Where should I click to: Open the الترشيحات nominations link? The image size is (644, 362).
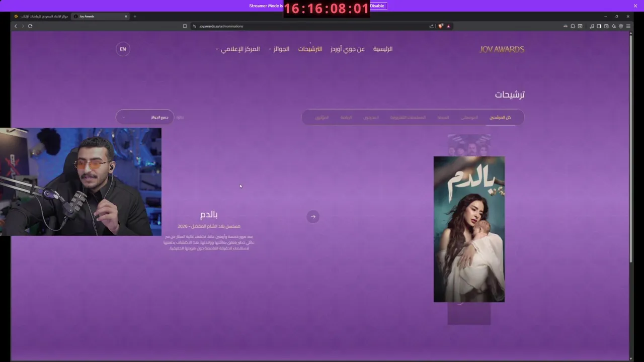pos(310,49)
